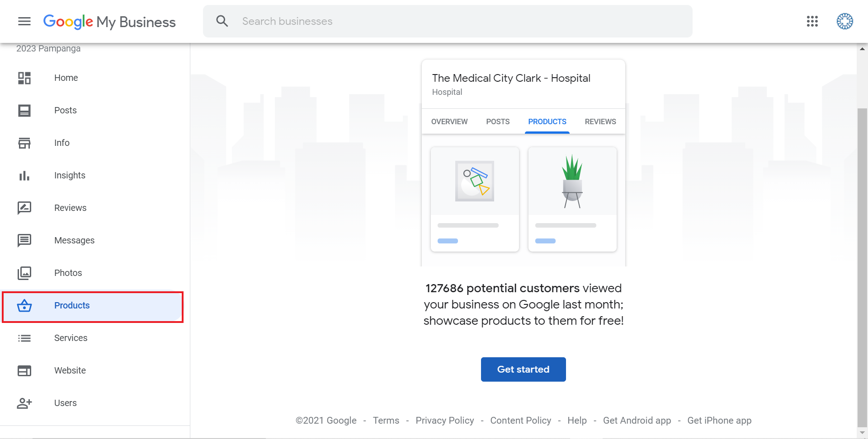Select Website from the sidebar
The width and height of the screenshot is (868, 439).
[70, 370]
